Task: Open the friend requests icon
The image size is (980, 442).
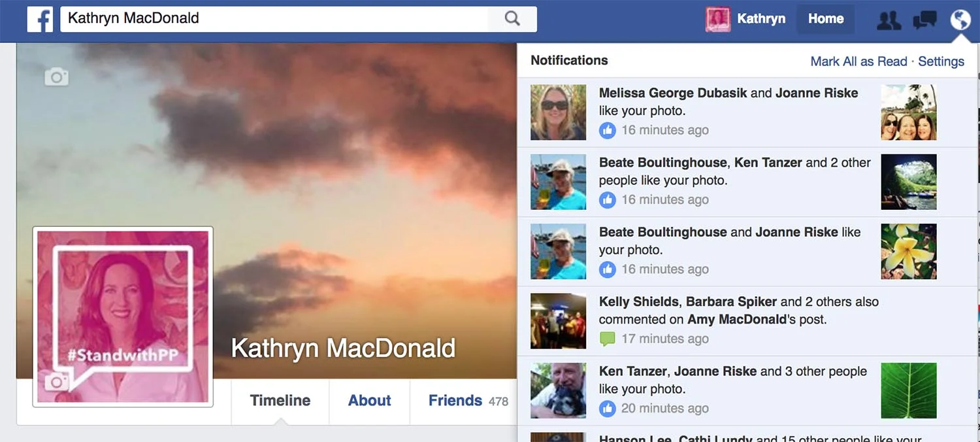Action: [889, 20]
